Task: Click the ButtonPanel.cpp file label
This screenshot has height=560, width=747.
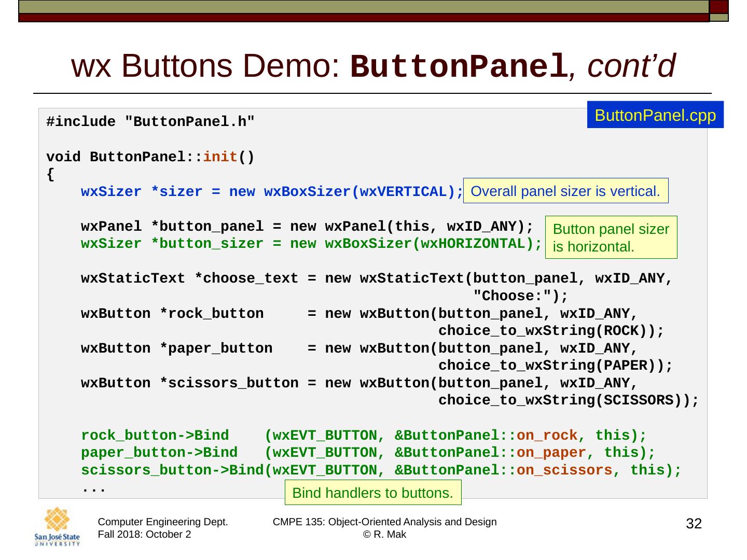Action: [x=655, y=115]
